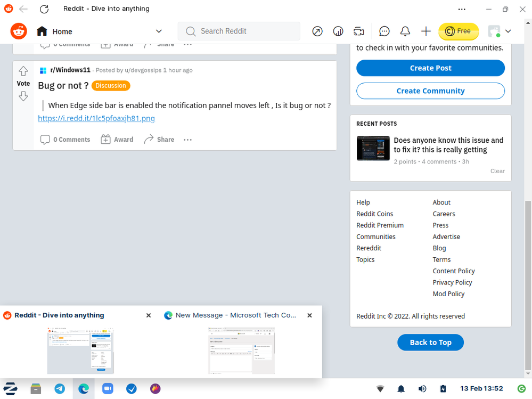
Task: Open the About footer link
Action: (x=441, y=202)
